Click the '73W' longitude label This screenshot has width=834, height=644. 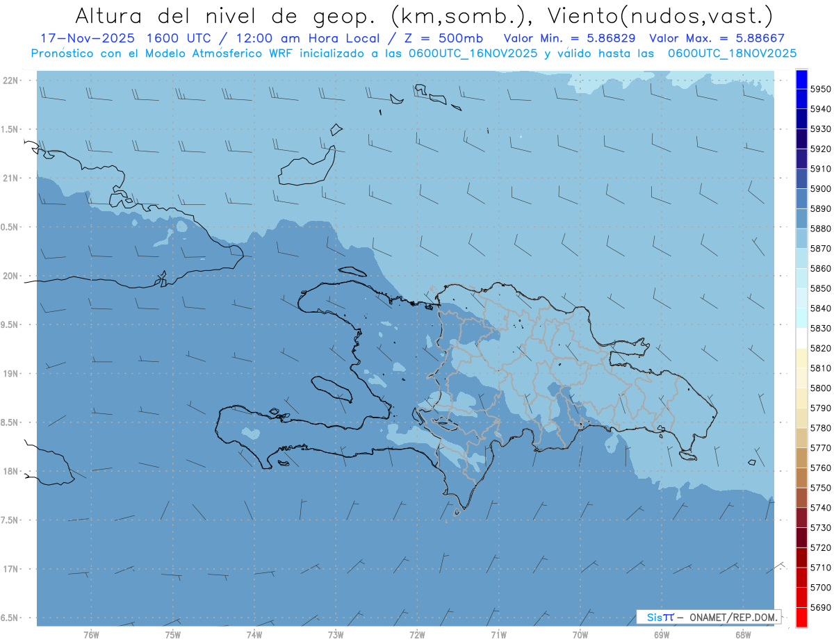click(336, 634)
